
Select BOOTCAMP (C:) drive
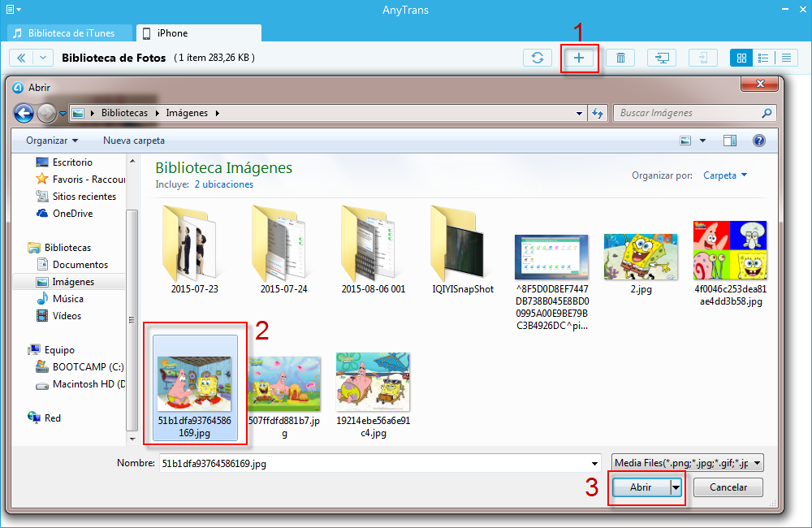(x=80, y=367)
